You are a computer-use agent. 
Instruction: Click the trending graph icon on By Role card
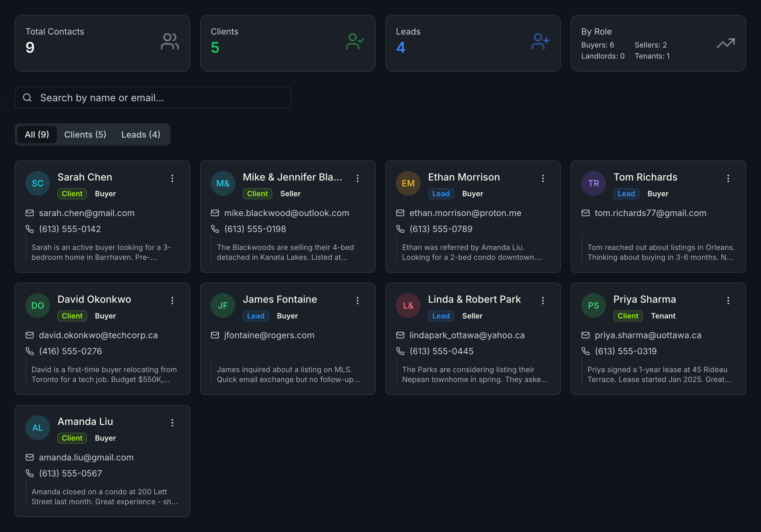[725, 43]
